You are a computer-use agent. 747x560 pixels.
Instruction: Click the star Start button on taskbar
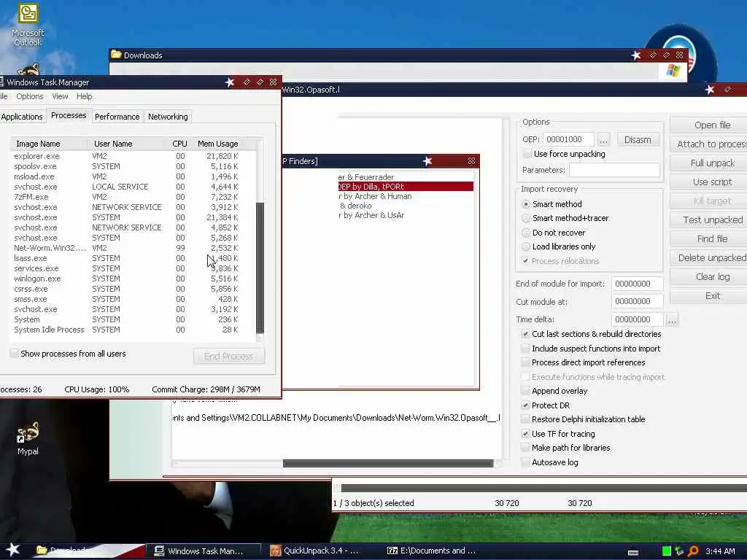point(12,550)
